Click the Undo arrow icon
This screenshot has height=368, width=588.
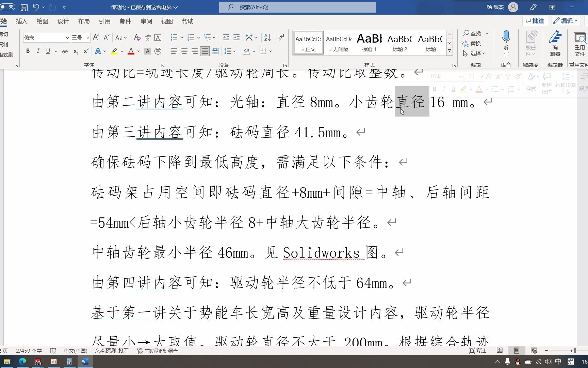(x=36, y=7)
